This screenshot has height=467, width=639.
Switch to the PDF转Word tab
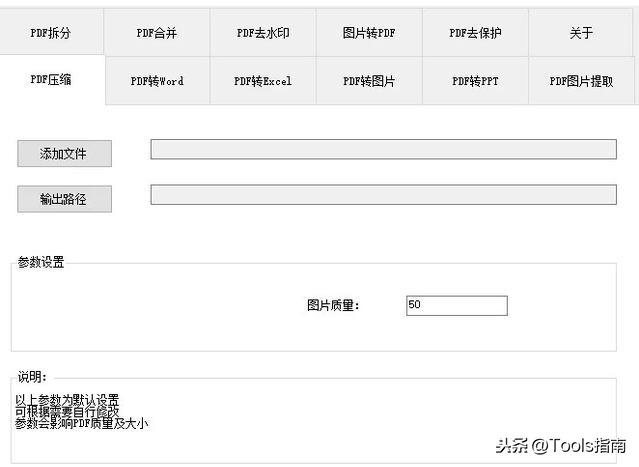[x=157, y=81]
